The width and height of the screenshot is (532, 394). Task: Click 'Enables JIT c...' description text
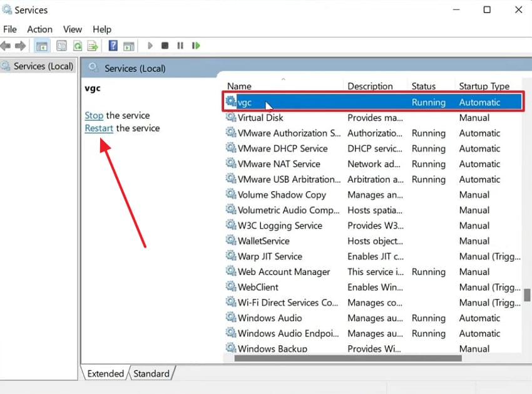376,256
